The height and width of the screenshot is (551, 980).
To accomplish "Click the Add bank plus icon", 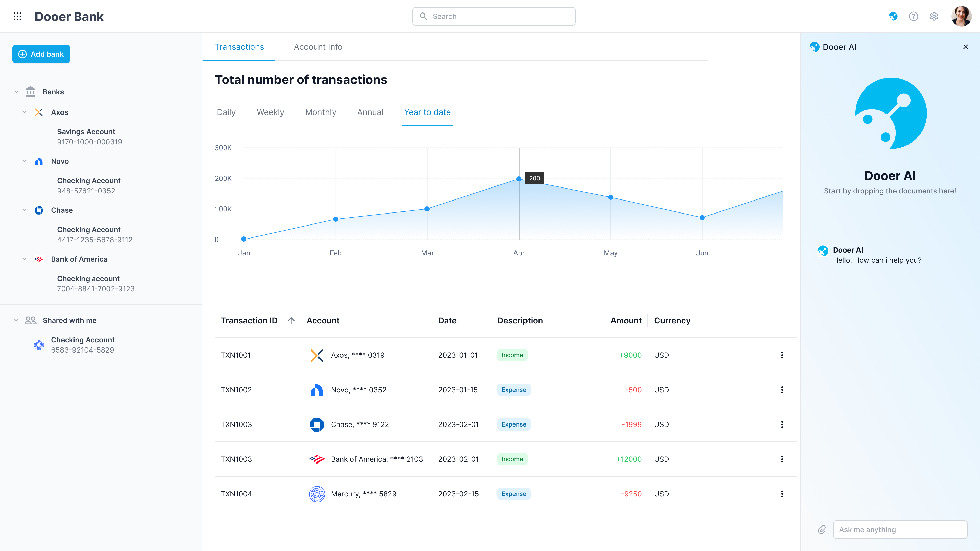I will [22, 54].
